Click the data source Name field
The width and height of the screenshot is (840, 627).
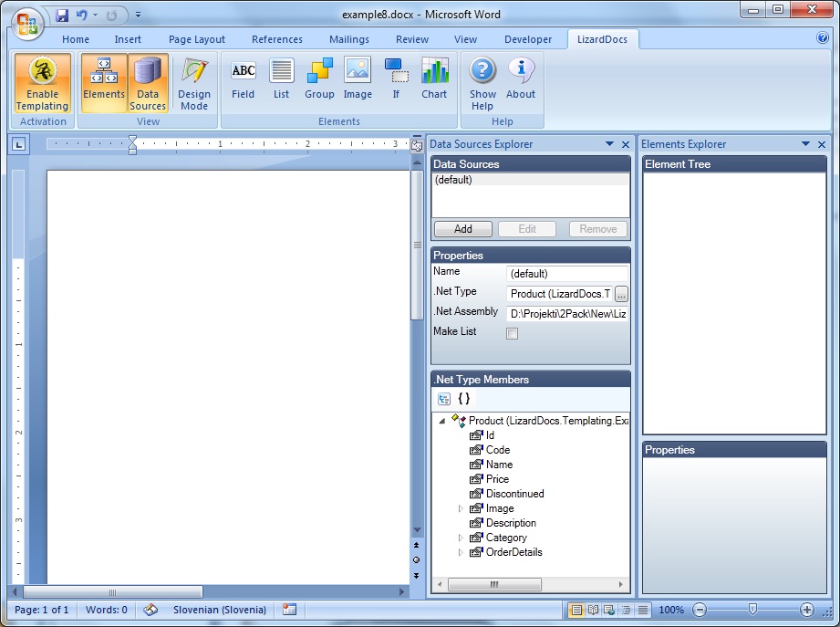[566, 273]
